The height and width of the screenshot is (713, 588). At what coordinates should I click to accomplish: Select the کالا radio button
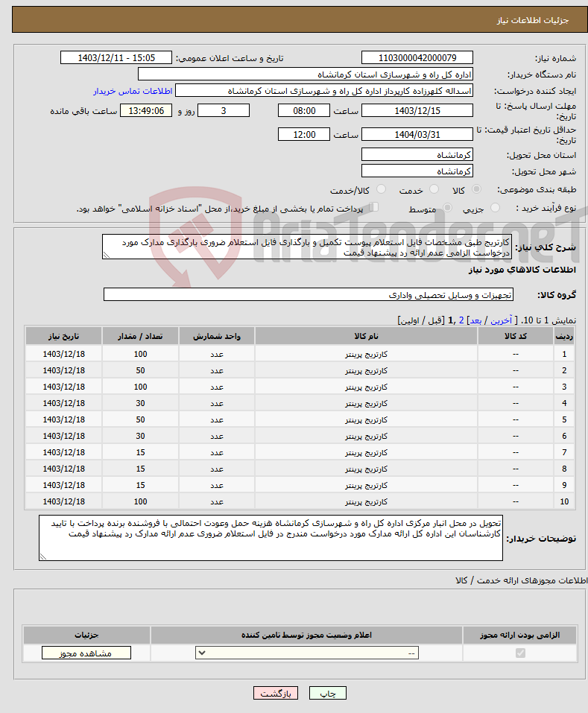pyautogui.click(x=476, y=188)
